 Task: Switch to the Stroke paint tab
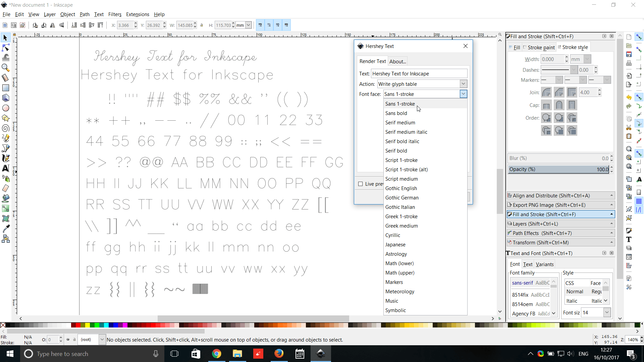point(539,48)
